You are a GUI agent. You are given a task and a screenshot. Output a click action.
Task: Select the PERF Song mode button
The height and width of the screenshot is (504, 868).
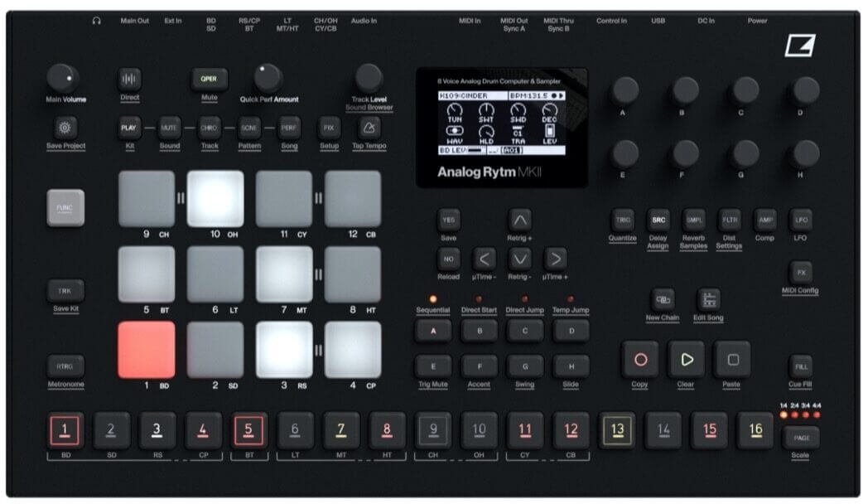(x=289, y=128)
